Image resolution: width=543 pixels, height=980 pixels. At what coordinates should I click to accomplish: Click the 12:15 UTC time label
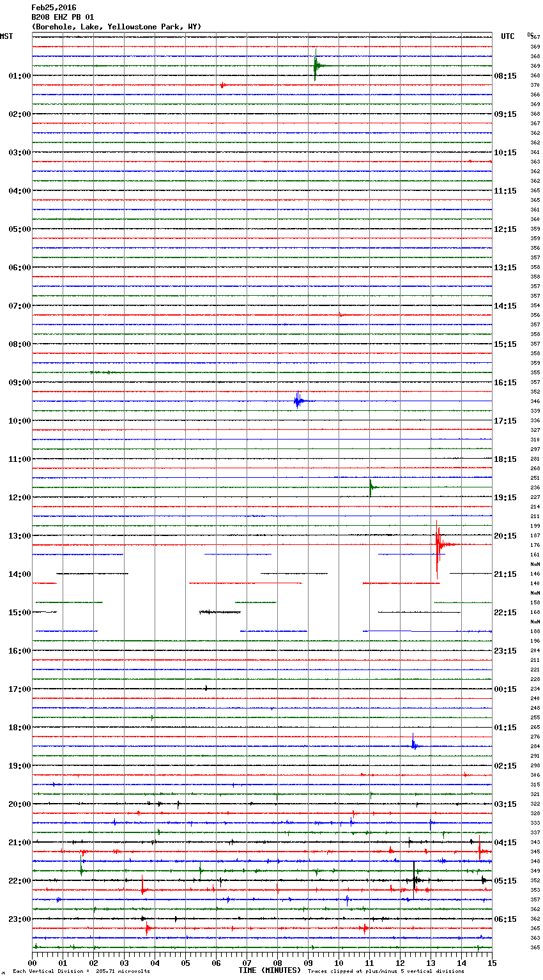point(505,229)
